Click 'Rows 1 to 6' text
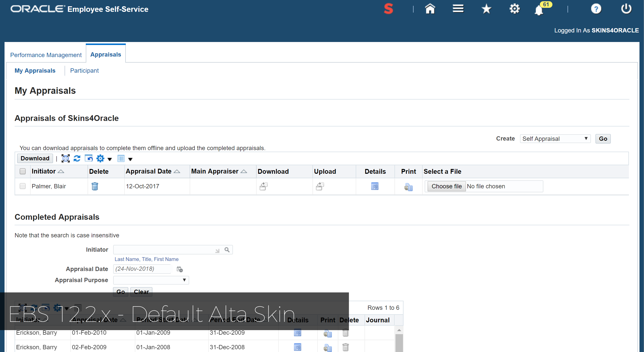This screenshot has width=644, height=352. [x=383, y=308]
